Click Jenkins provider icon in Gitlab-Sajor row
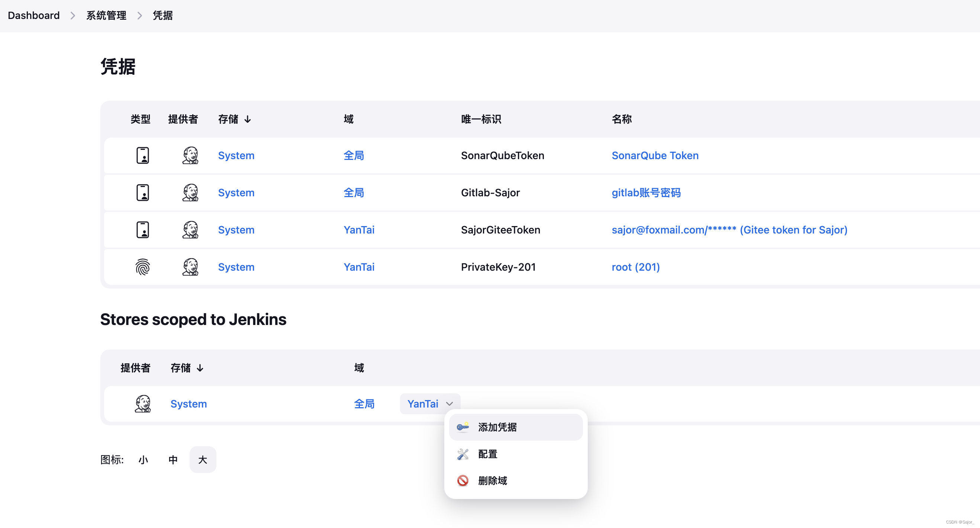The image size is (980, 528). pyautogui.click(x=190, y=193)
